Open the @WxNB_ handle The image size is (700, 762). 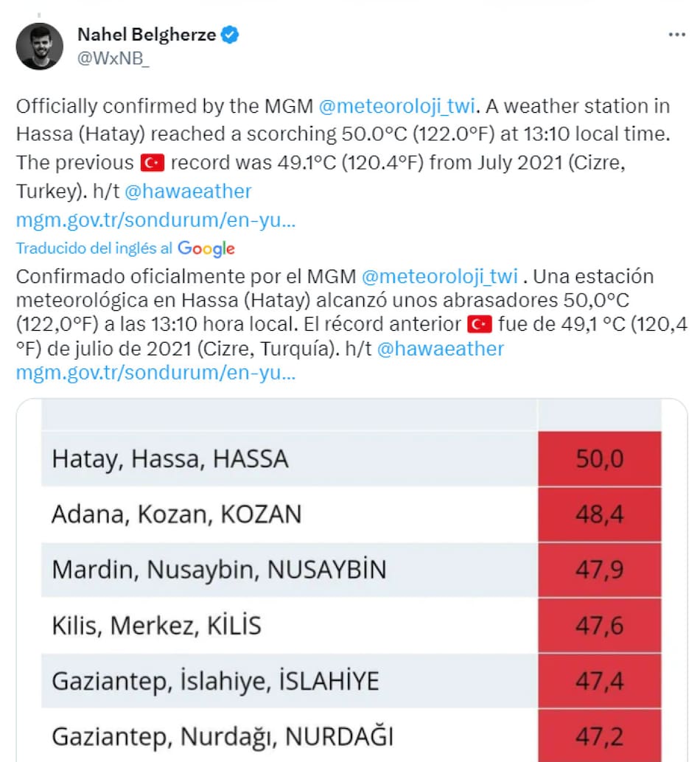[113, 60]
